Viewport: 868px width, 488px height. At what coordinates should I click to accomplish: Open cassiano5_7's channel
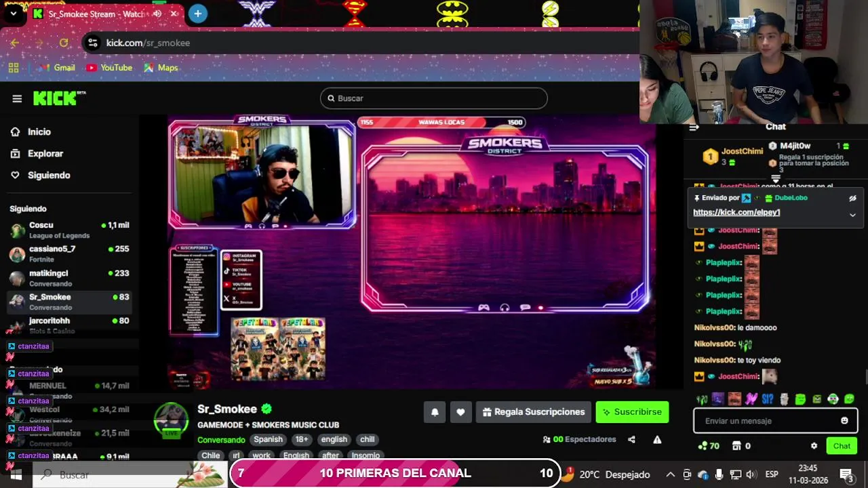(69, 254)
